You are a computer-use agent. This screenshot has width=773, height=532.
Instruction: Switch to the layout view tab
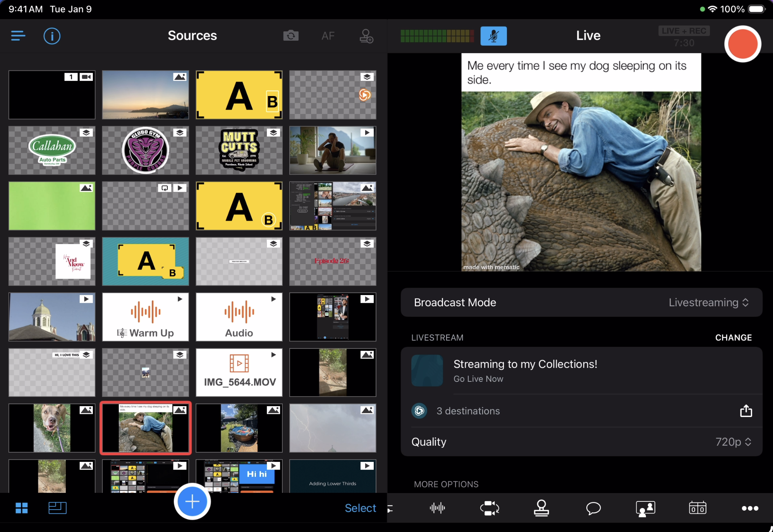click(x=57, y=508)
